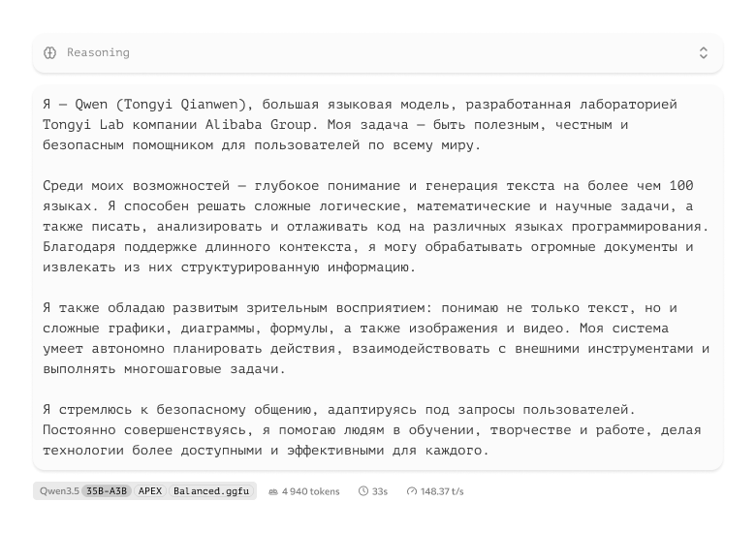Expand the Reasoning section chevron
The height and width of the screenshot is (533, 756).
[x=703, y=52]
